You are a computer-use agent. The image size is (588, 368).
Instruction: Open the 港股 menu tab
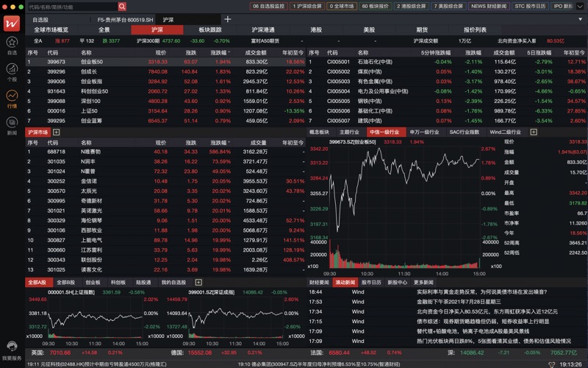pos(316,29)
